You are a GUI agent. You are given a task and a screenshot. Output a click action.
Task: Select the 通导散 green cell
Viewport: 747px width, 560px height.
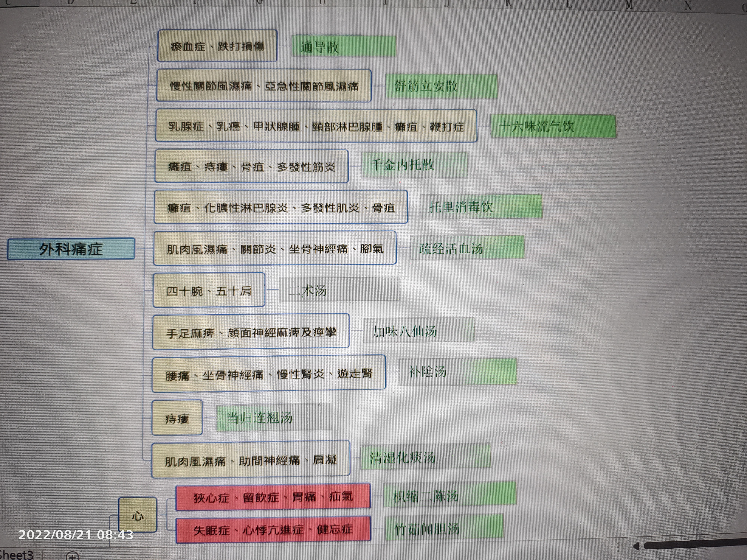[x=343, y=46]
